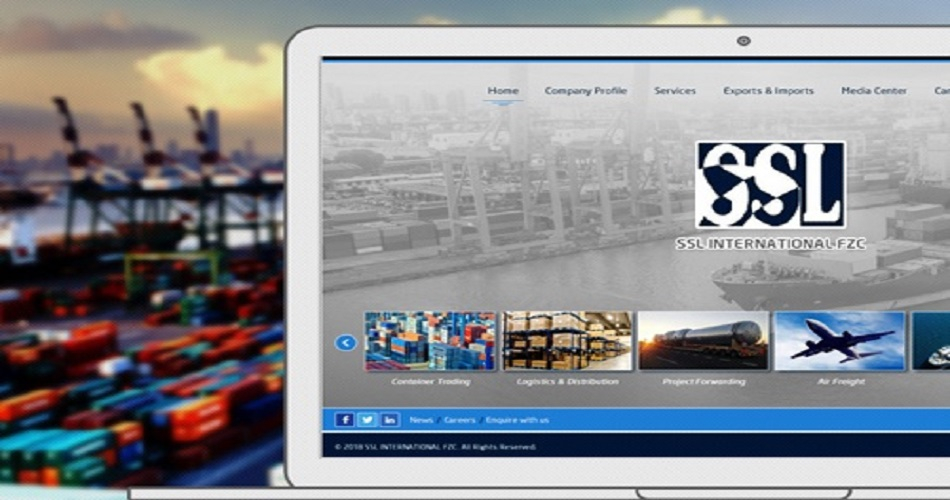Open the Enquire with us link
The width and height of the screenshot is (950, 500).
[x=517, y=420]
